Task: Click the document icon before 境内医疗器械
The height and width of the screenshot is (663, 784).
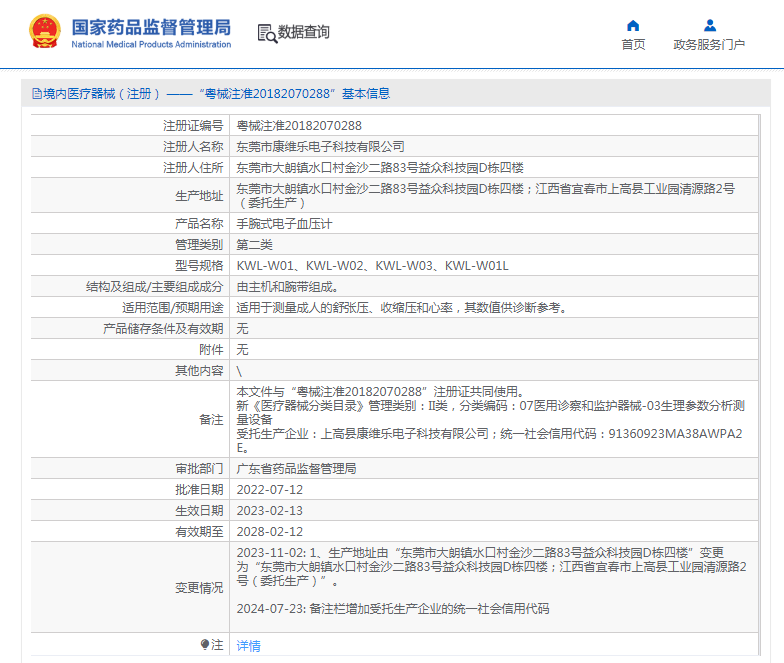Action: [36, 94]
